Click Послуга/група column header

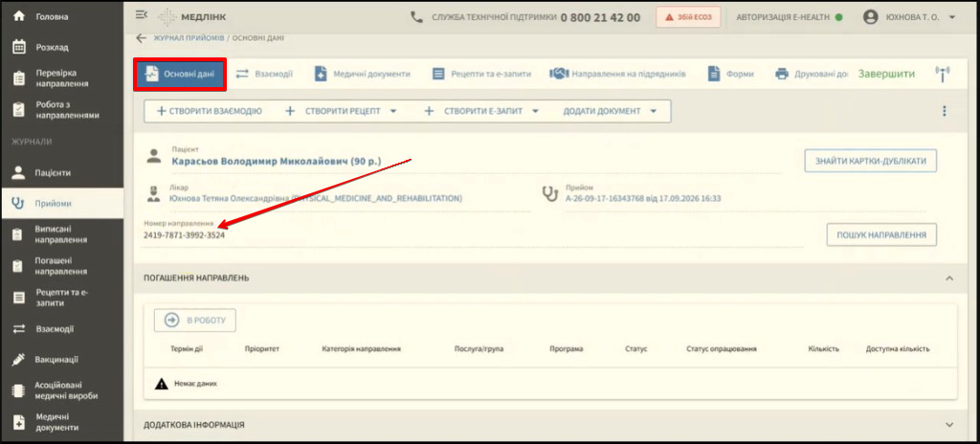(x=479, y=349)
